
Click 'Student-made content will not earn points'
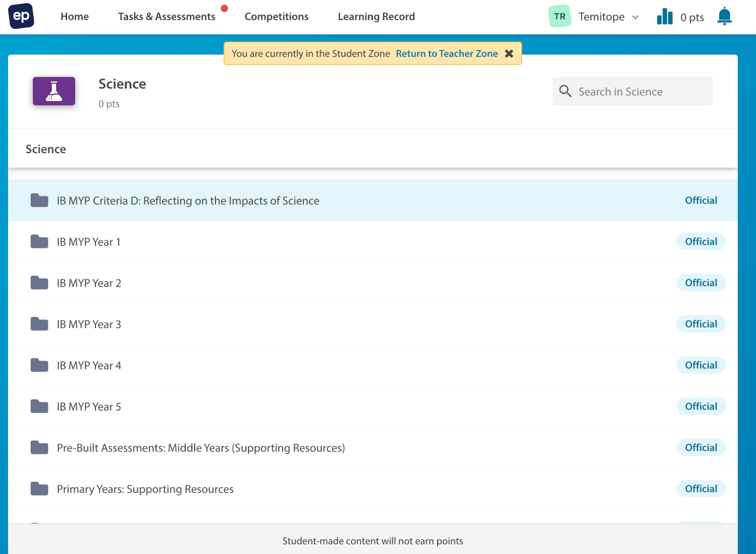[372, 541]
